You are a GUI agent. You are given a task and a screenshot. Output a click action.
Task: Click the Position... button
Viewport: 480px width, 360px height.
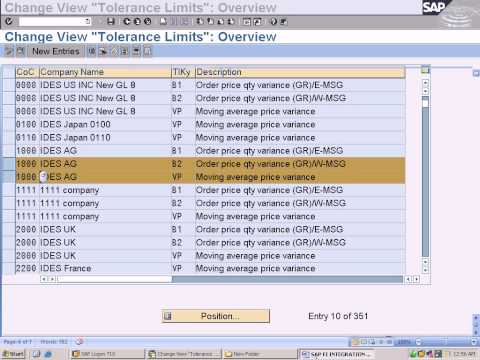click(216, 316)
